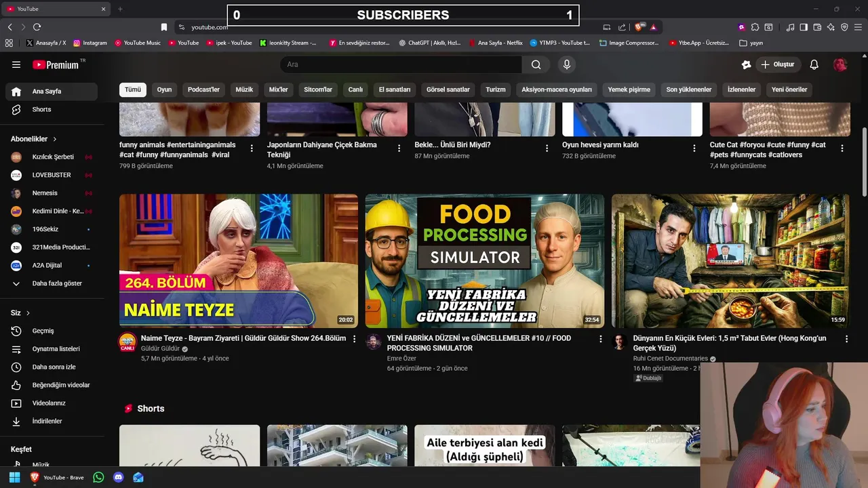The height and width of the screenshot is (488, 868).
Task: Open the account avatar menu
Action: (840, 64)
